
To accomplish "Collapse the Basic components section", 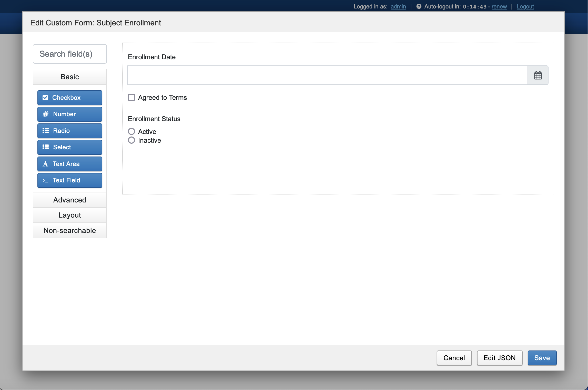I will 70,77.
